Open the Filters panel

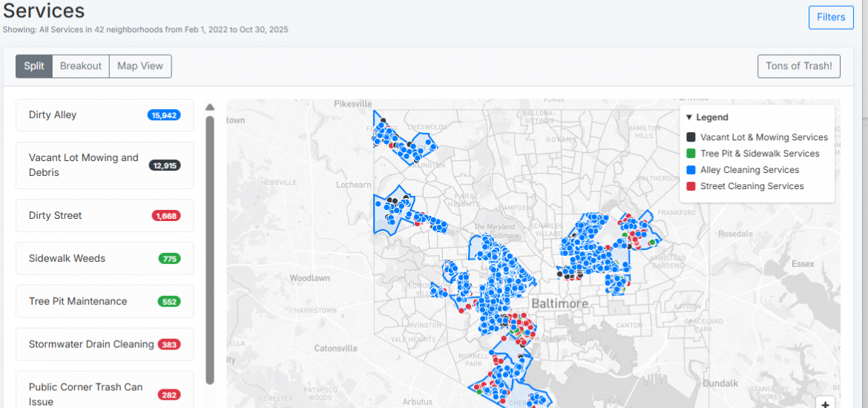(x=830, y=17)
